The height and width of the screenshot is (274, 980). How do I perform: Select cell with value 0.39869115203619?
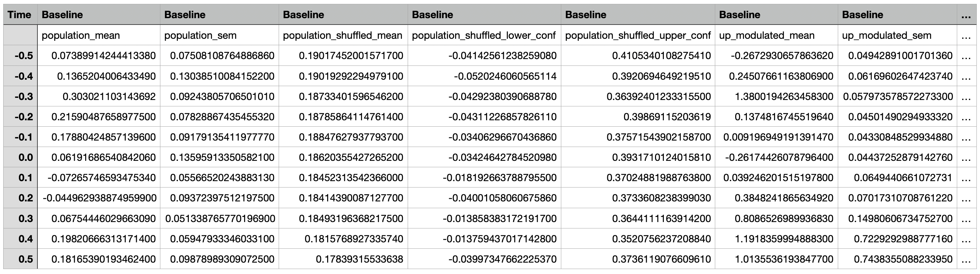click(x=638, y=117)
